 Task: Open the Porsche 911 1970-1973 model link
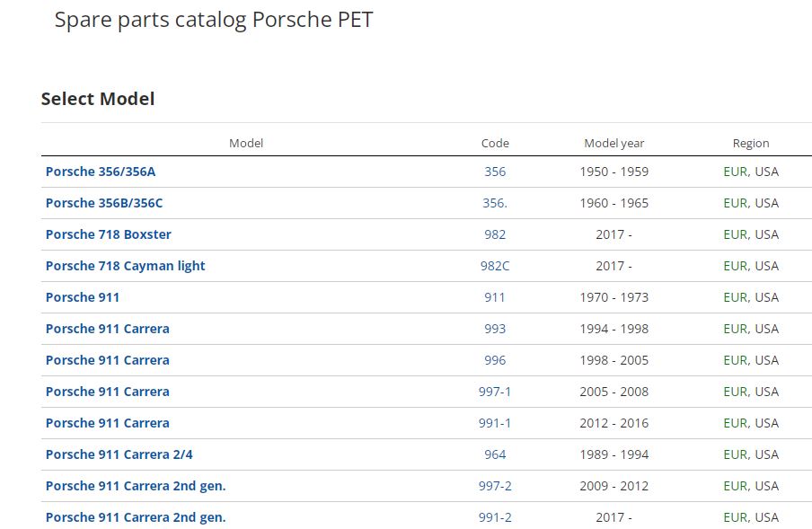[83, 297]
